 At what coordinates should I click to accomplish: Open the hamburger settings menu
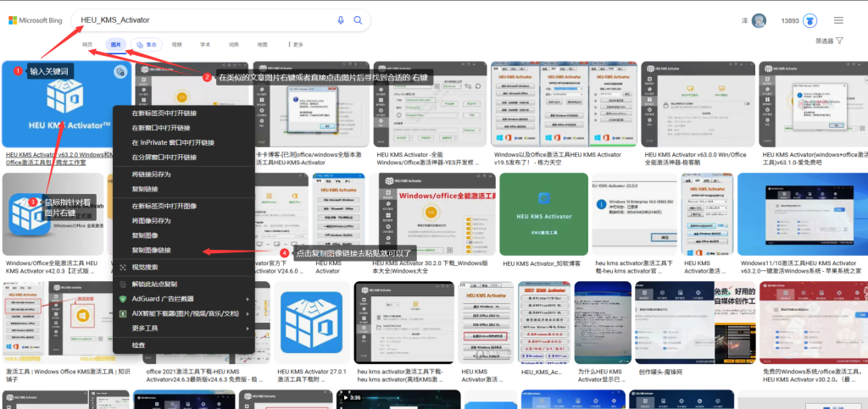tap(838, 20)
